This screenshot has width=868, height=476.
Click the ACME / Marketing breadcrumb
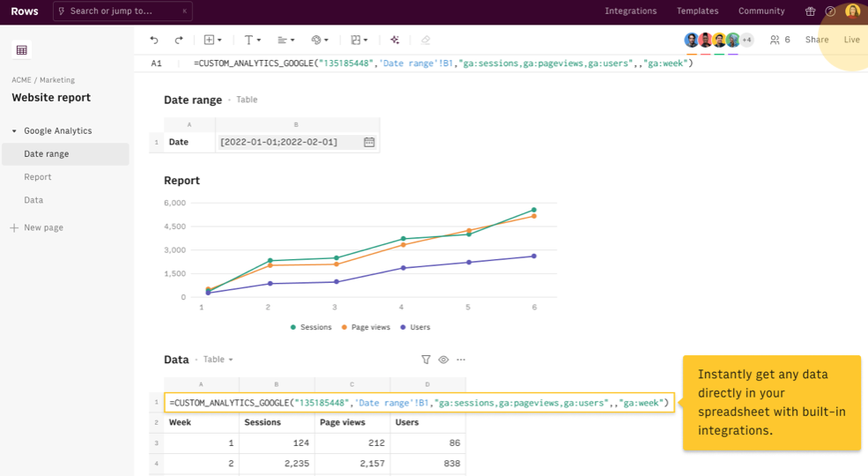[x=43, y=79]
